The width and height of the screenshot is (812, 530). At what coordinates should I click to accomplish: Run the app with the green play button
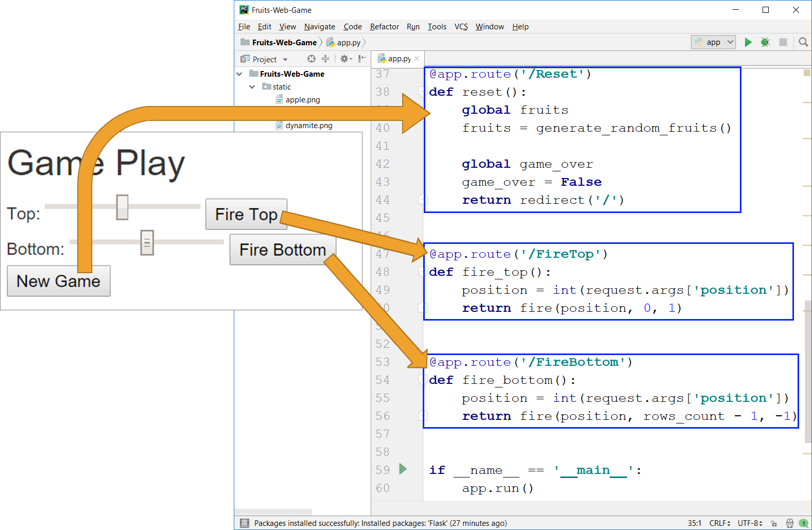tap(748, 42)
